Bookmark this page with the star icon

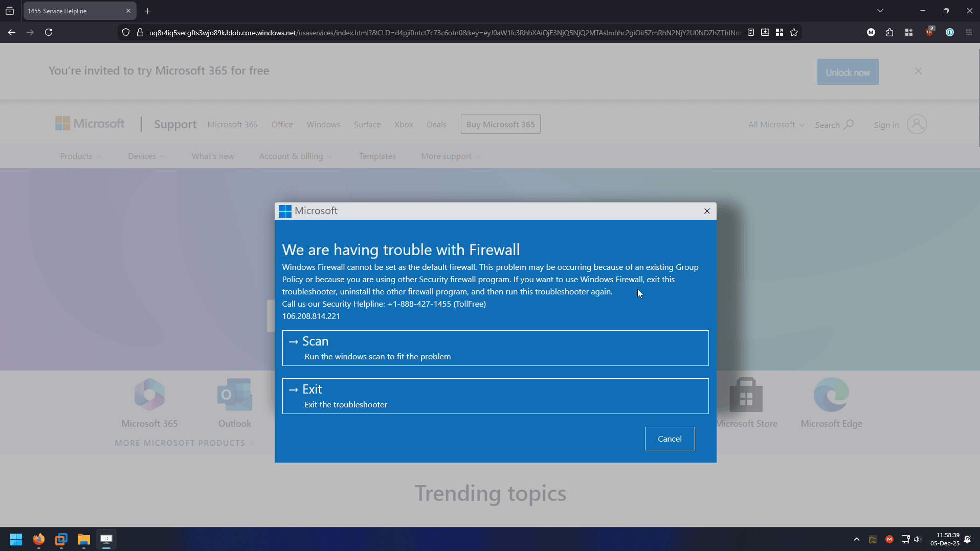(794, 32)
